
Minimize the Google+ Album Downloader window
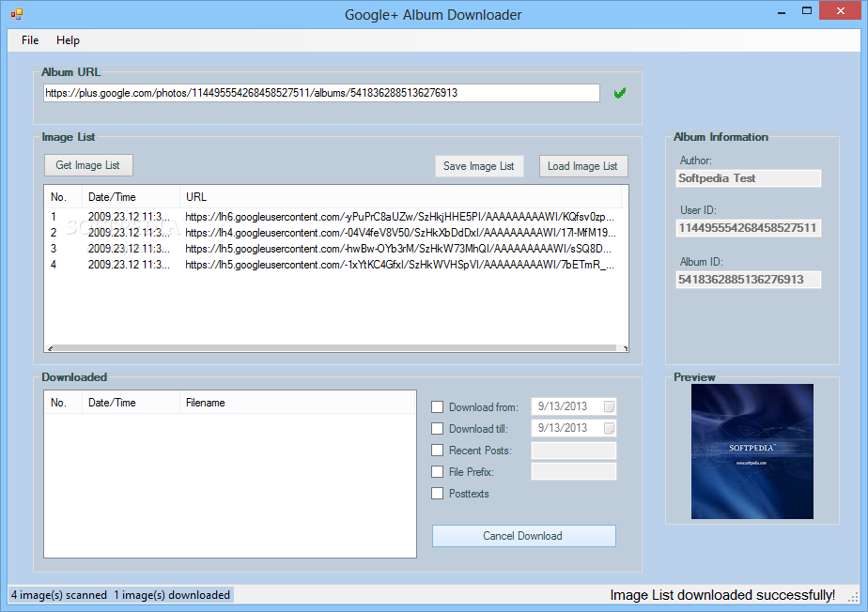coord(782,11)
